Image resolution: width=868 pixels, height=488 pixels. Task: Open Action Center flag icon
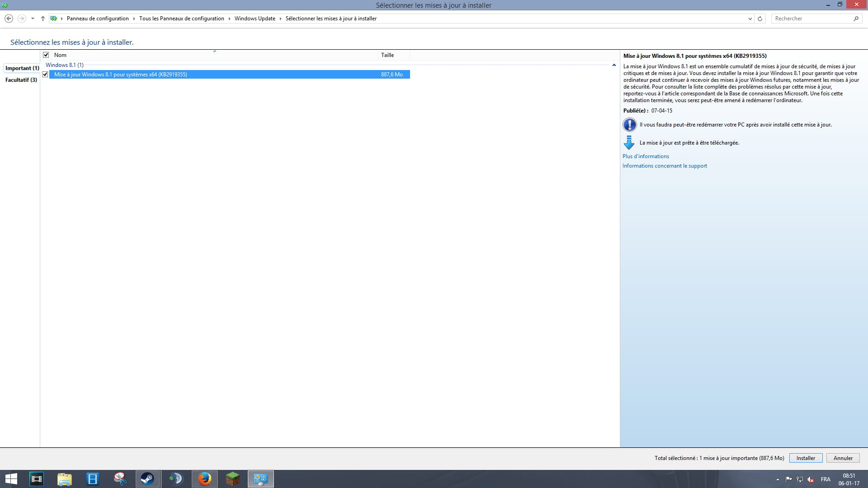pos(788,479)
